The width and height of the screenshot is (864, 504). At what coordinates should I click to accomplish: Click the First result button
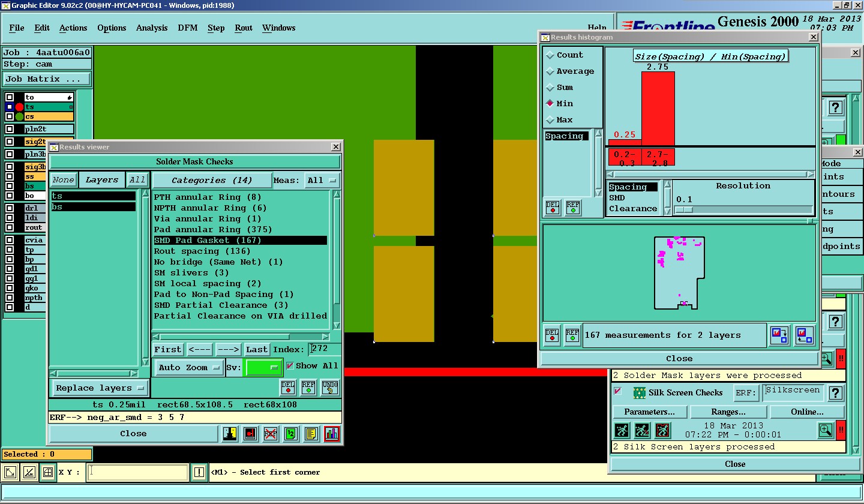[x=168, y=350]
